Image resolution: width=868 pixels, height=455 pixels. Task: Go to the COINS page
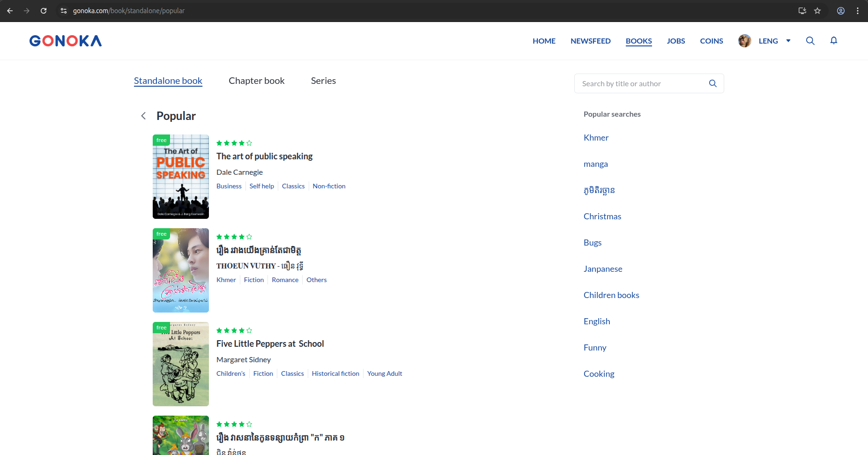click(x=711, y=41)
